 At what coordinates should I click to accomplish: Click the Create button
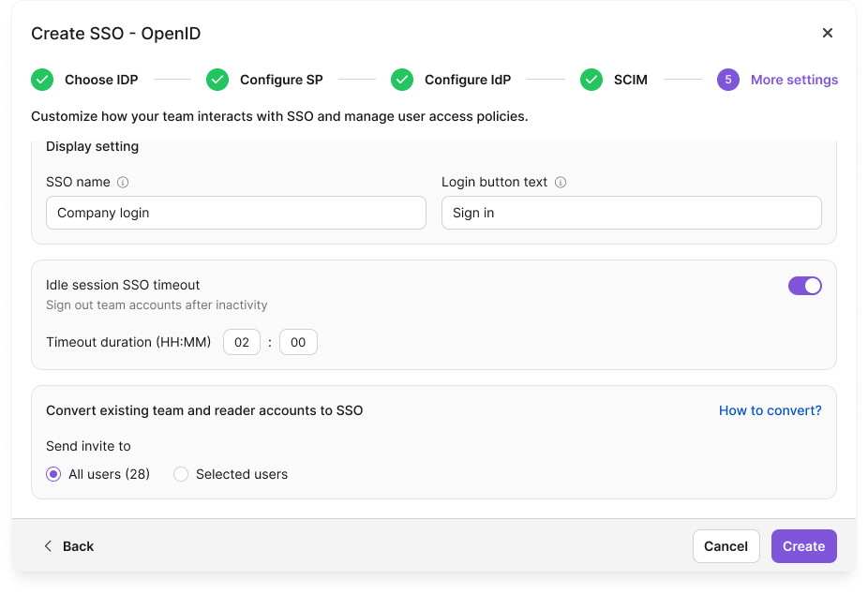[803, 546]
